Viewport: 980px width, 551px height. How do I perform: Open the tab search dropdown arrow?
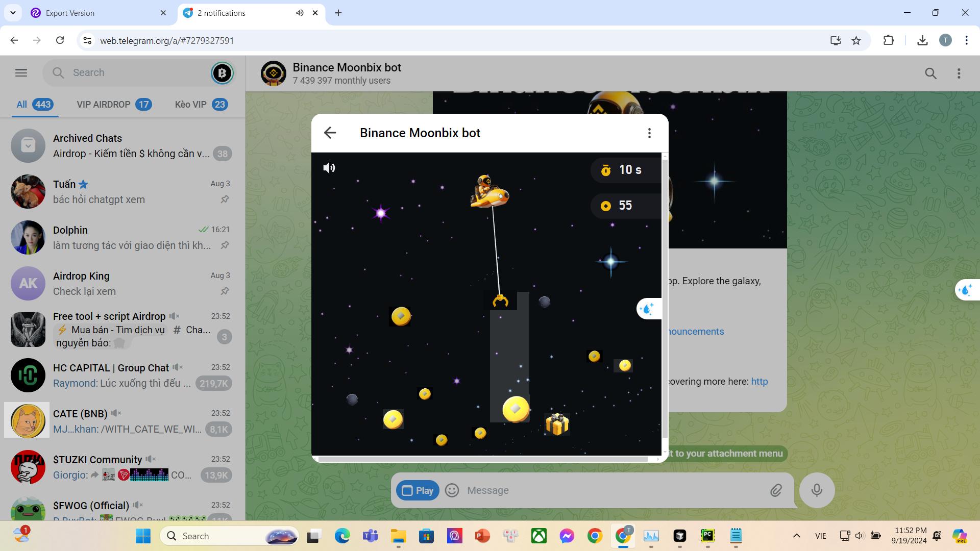13,13
